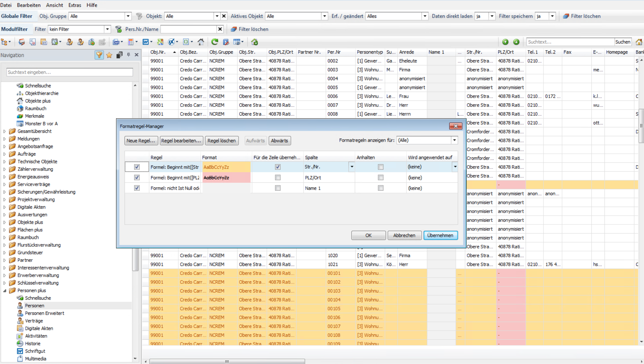Open the Obj. Gruppe dropdown
The width and height of the screenshot is (644, 364).
(128, 16)
